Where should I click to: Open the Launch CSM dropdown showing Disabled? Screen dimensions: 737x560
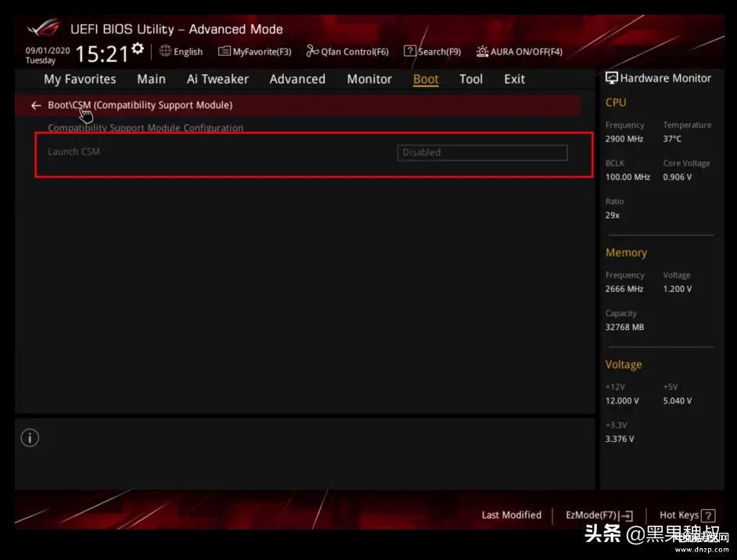tap(482, 153)
